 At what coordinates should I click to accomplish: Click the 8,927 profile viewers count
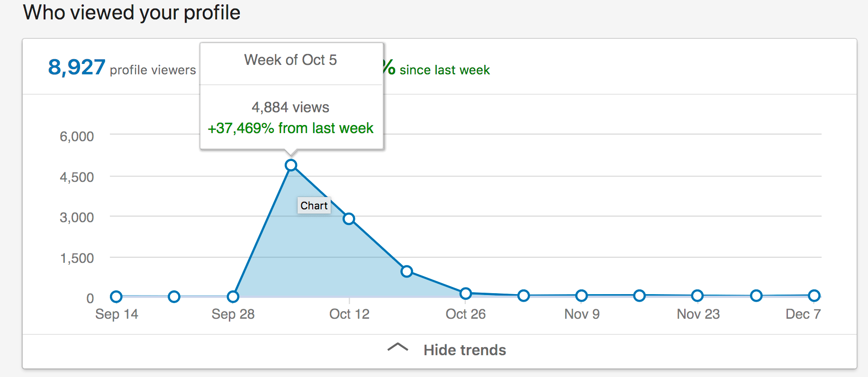click(77, 68)
